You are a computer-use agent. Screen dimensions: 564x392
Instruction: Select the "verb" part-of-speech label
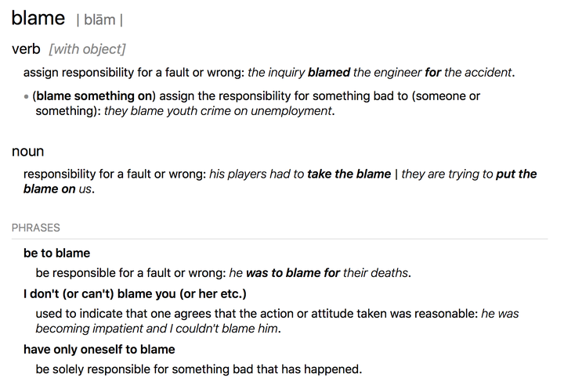(27, 49)
